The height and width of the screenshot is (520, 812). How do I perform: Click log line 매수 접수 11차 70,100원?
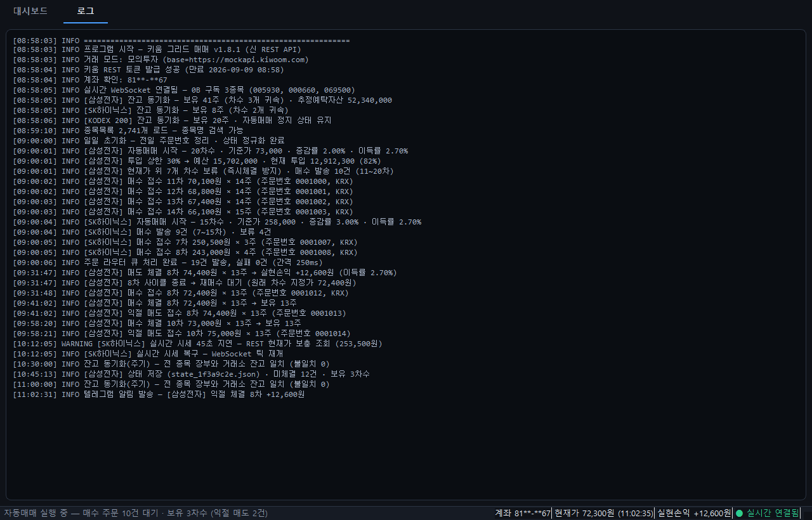(x=183, y=181)
